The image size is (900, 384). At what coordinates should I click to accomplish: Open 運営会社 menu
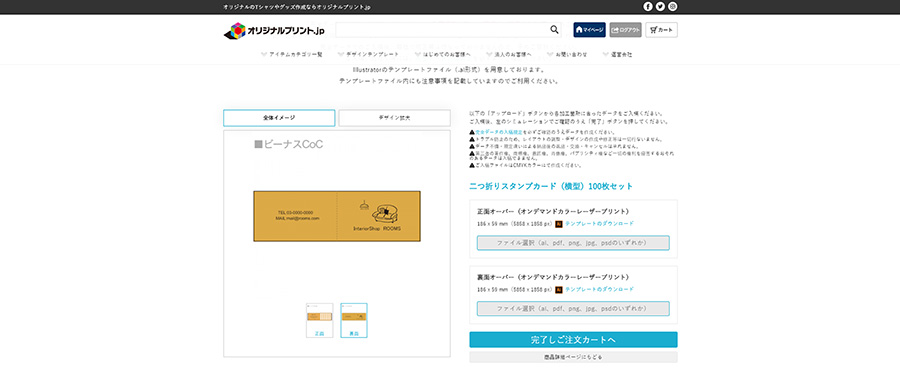pos(618,55)
